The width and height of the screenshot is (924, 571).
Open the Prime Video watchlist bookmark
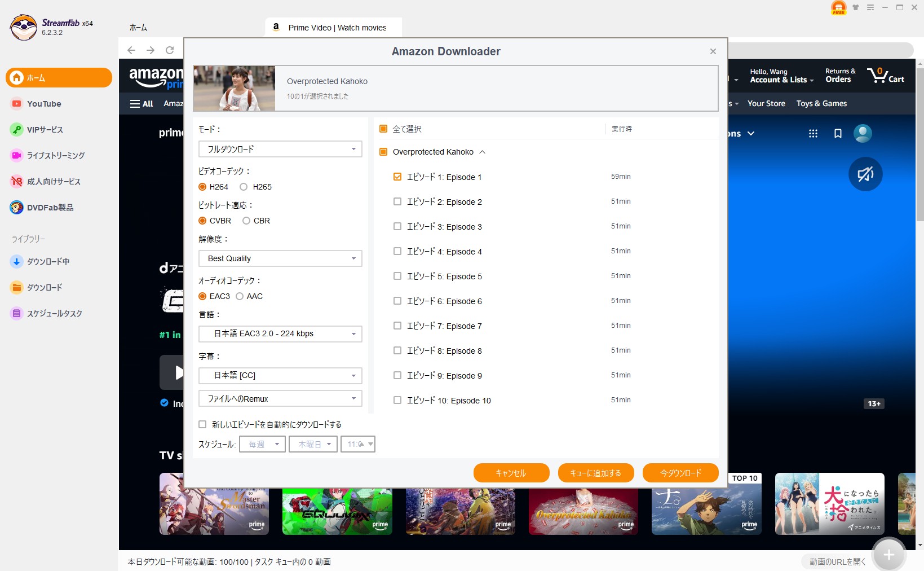coord(838,134)
